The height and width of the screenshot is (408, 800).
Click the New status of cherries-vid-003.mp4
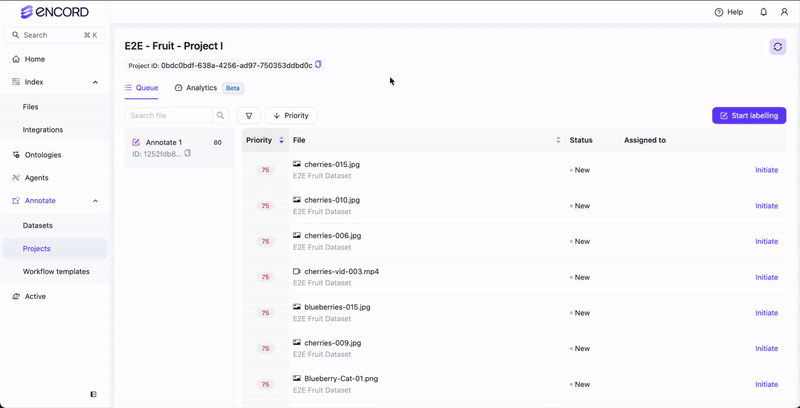pos(580,277)
